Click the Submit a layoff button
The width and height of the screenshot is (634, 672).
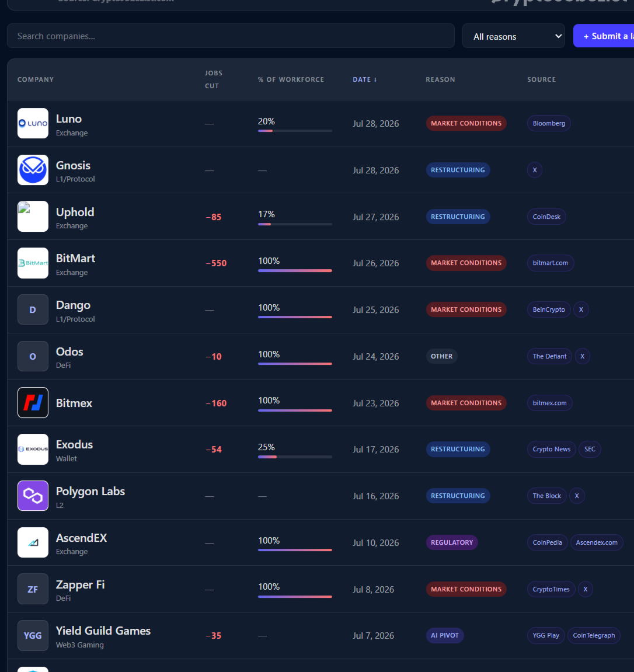coord(604,36)
